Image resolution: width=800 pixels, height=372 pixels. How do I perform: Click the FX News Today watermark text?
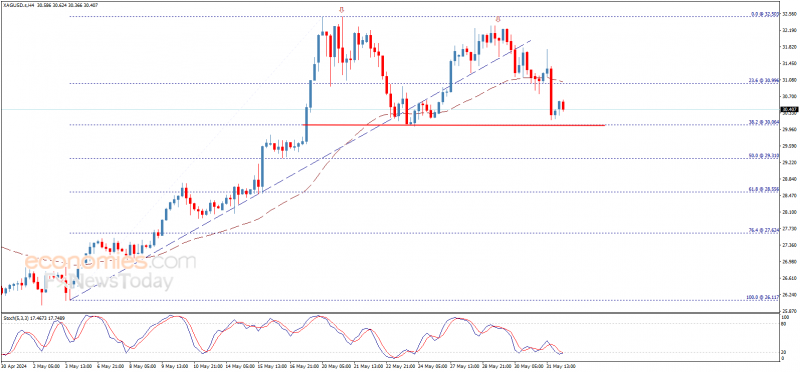click(x=108, y=281)
